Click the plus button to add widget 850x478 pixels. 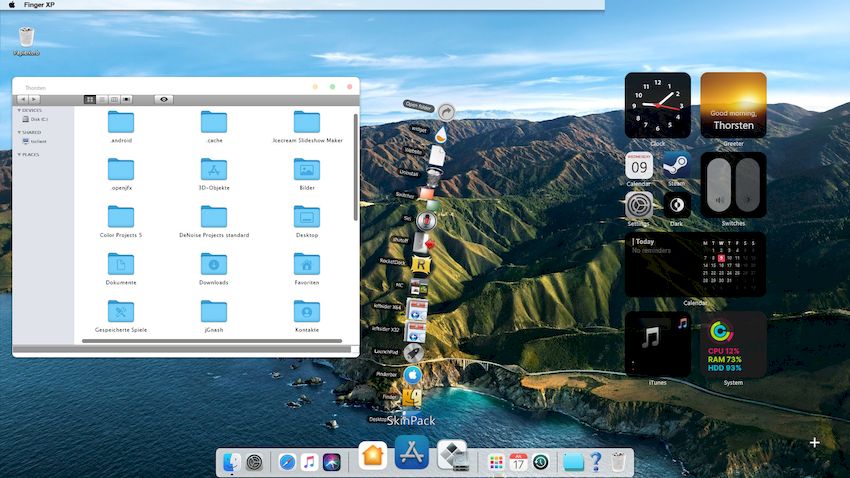814,443
